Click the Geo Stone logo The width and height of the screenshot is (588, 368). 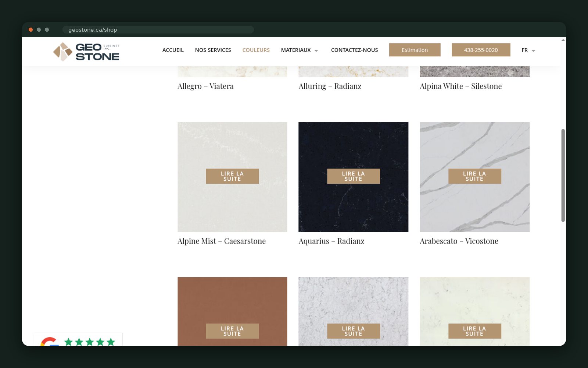(x=86, y=52)
